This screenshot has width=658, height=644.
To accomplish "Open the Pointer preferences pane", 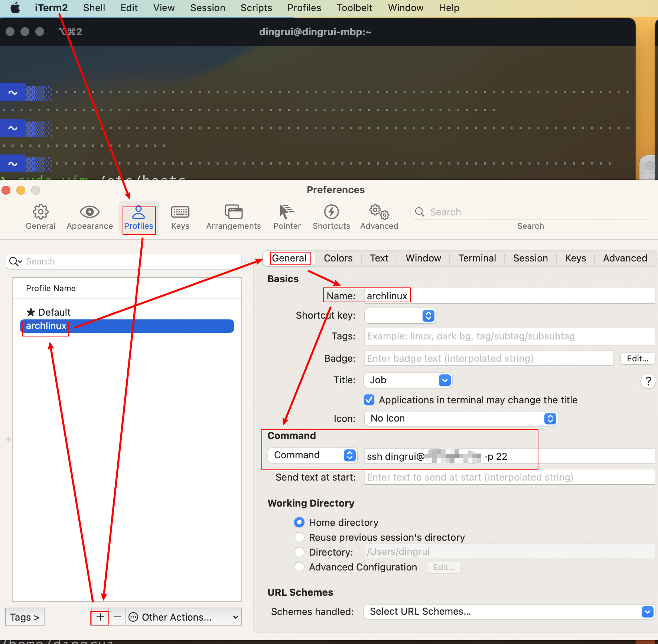I will (x=287, y=217).
